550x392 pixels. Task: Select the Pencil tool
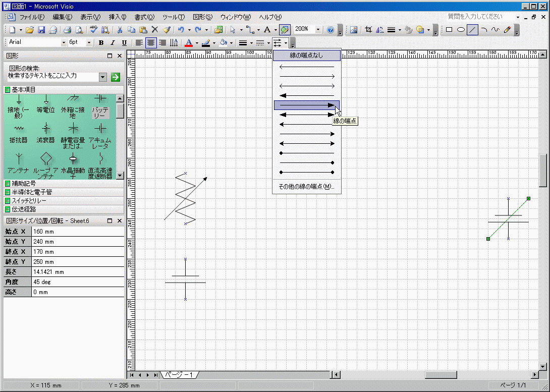507,30
